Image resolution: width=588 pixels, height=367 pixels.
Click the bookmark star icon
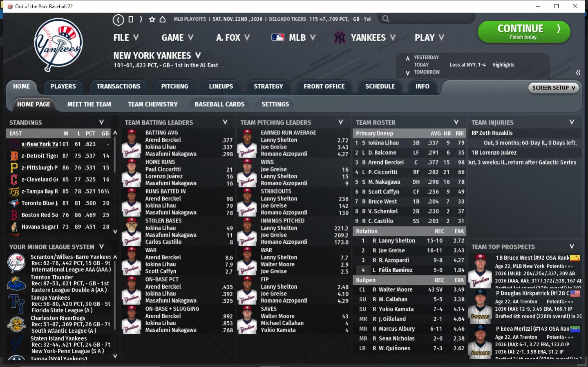pos(152,19)
